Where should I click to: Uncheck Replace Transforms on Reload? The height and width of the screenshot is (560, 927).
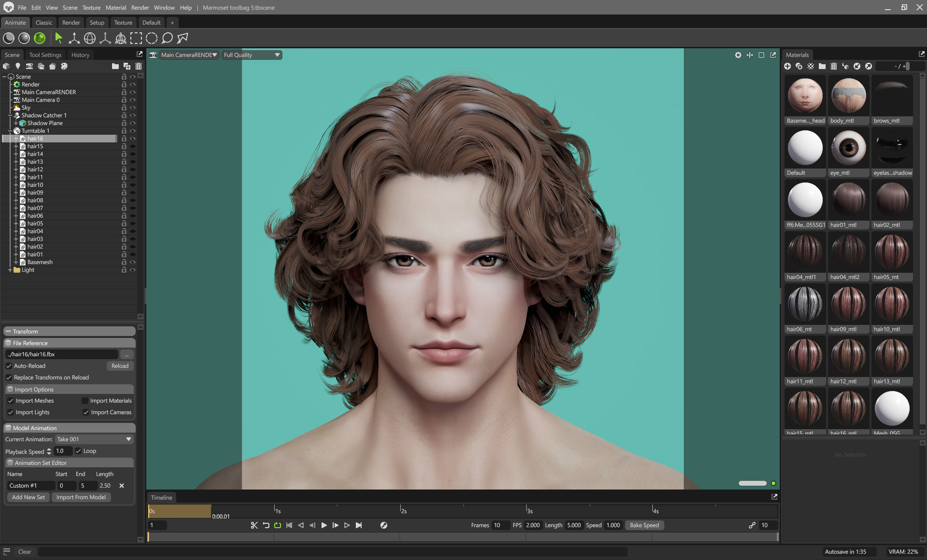click(x=9, y=378)
